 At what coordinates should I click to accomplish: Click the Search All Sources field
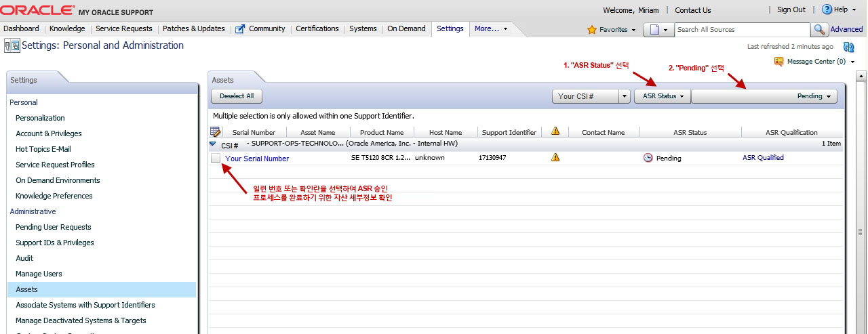tap(742, 30)
